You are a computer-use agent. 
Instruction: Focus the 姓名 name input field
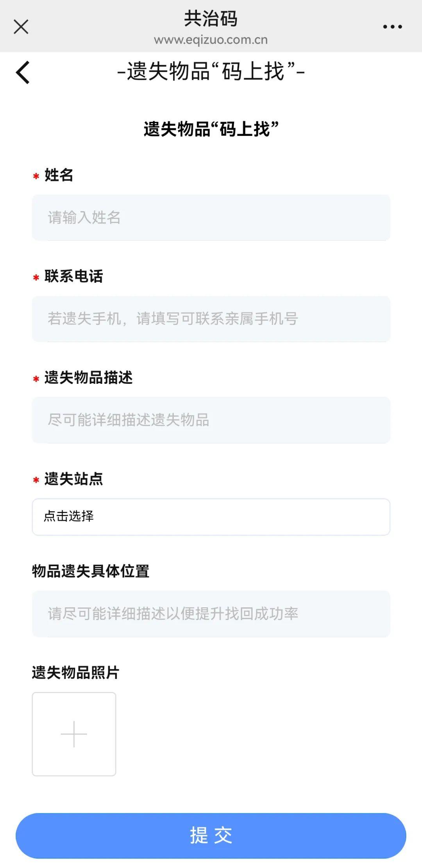click(x=211, y=217)
